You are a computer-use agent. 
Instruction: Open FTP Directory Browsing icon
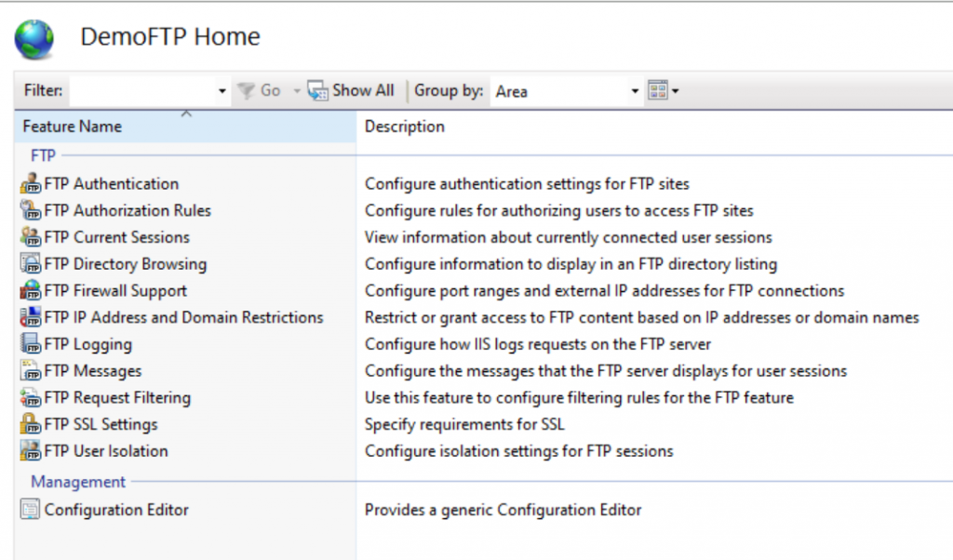coord(31,264)
